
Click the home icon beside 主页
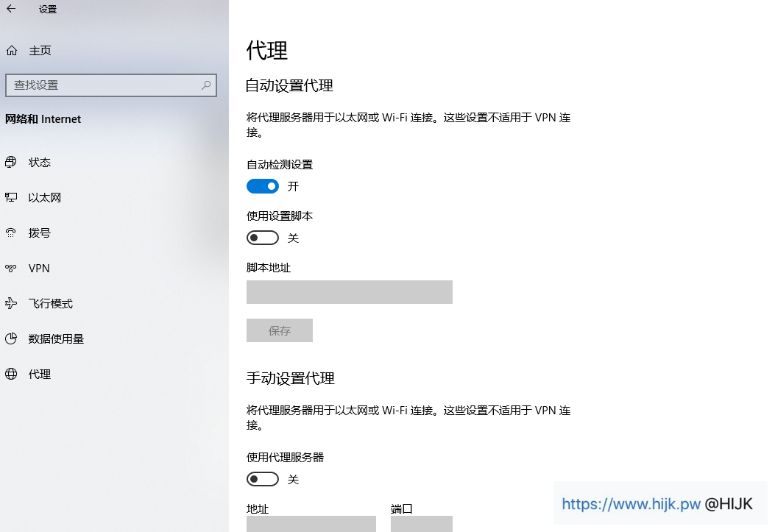click(x=11, y=51)
